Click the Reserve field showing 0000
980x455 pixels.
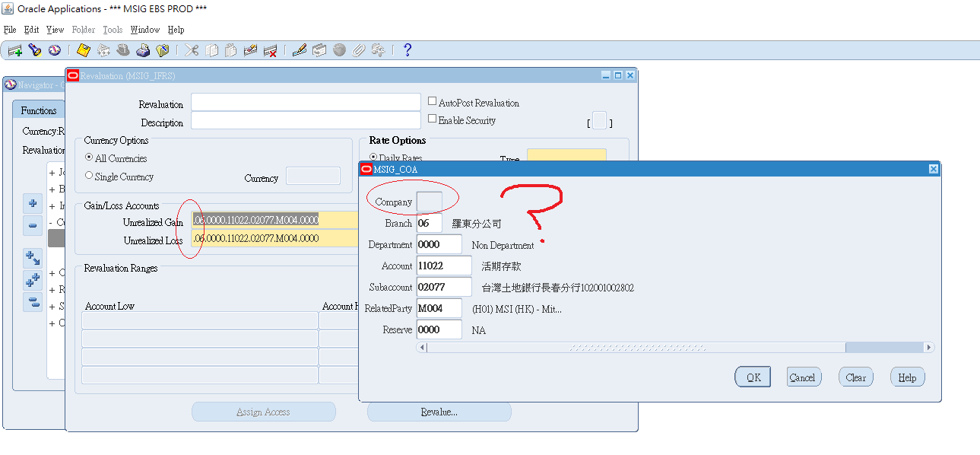tap(439, 329)
